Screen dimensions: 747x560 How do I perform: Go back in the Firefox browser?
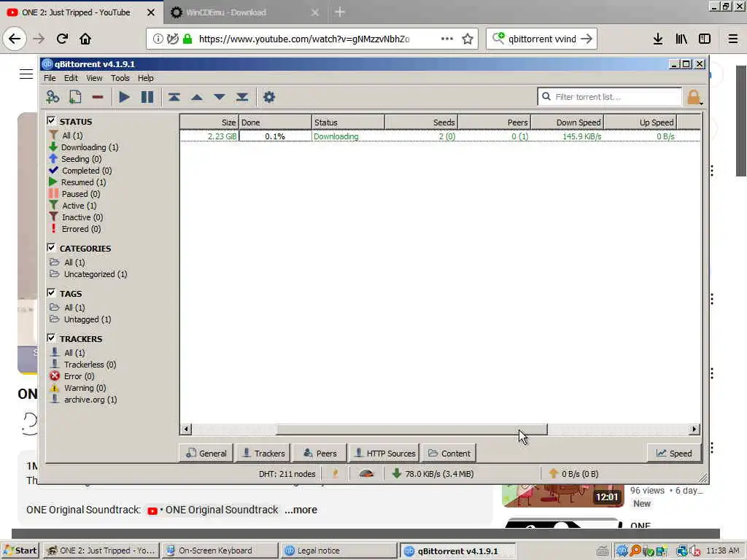click(x=15, y=39)
